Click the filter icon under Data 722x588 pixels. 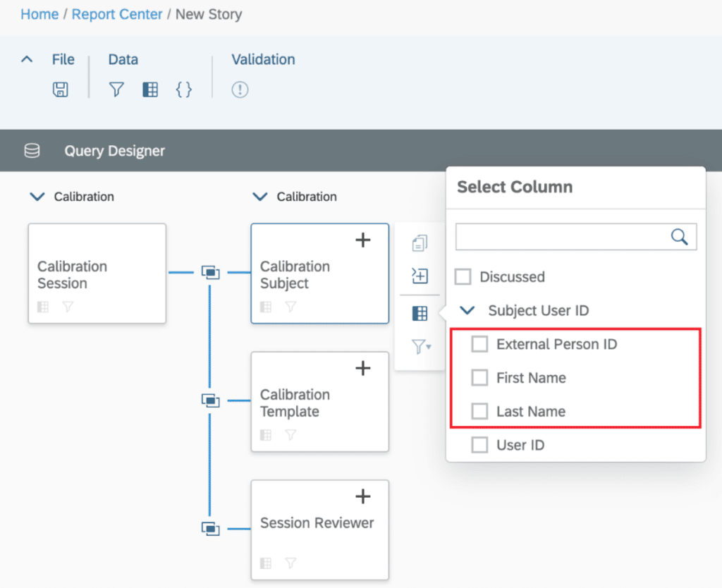click(116, 90)
